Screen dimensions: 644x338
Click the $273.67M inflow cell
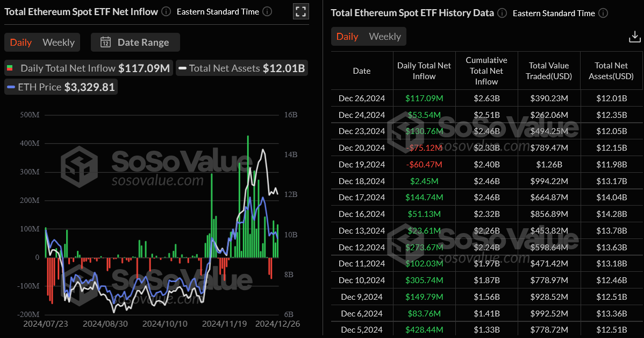[x=424, y=247]
